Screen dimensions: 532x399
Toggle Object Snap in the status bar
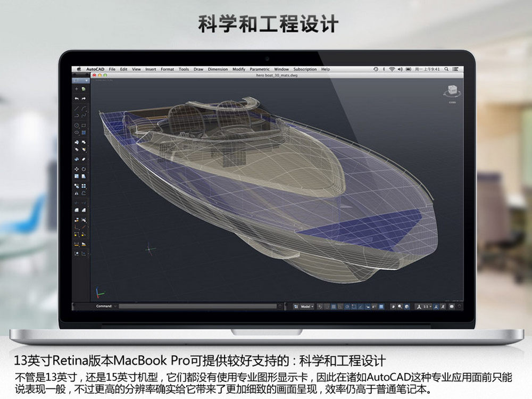coord(354,306)
